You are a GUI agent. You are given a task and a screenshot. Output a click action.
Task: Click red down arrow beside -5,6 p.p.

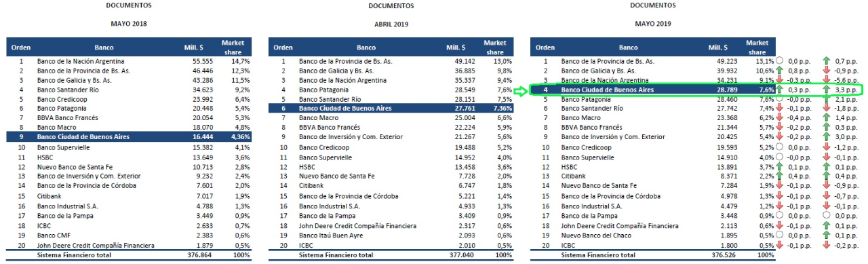(827, 80)
